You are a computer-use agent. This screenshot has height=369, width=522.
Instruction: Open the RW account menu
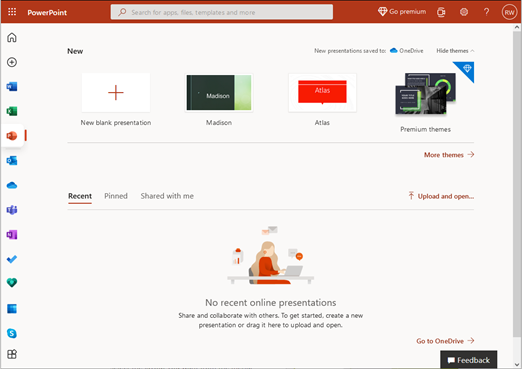(509, 12)
